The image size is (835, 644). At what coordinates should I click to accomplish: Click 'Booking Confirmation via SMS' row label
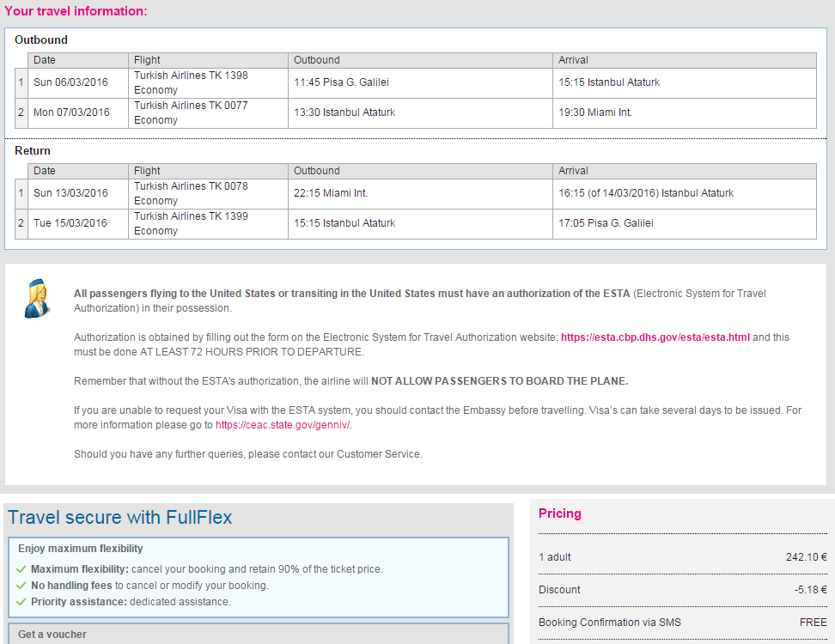610,623
